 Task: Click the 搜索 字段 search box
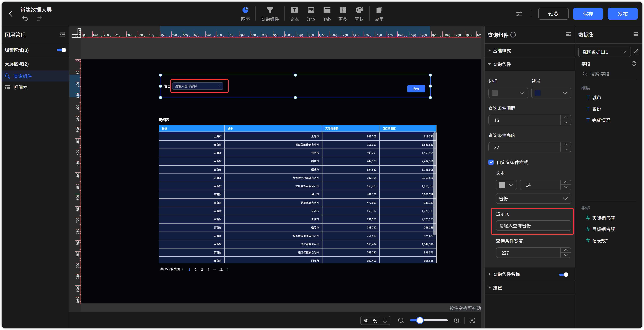click(609, 74)
